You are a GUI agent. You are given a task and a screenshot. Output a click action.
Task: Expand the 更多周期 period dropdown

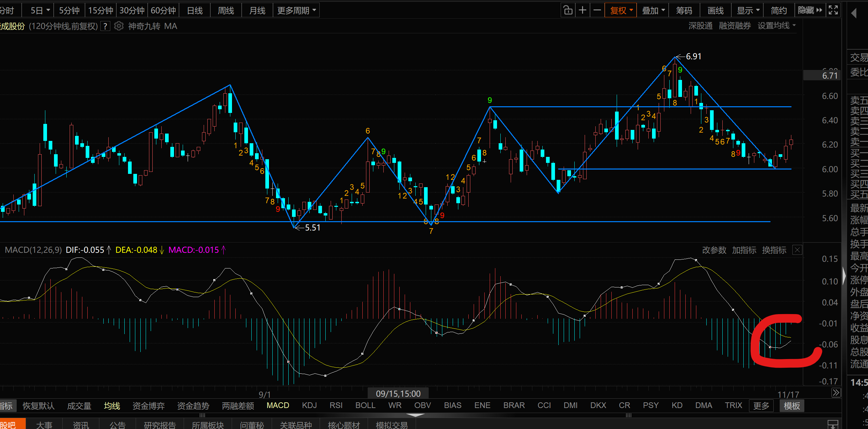pyautogui.click(x=296, y=10)
